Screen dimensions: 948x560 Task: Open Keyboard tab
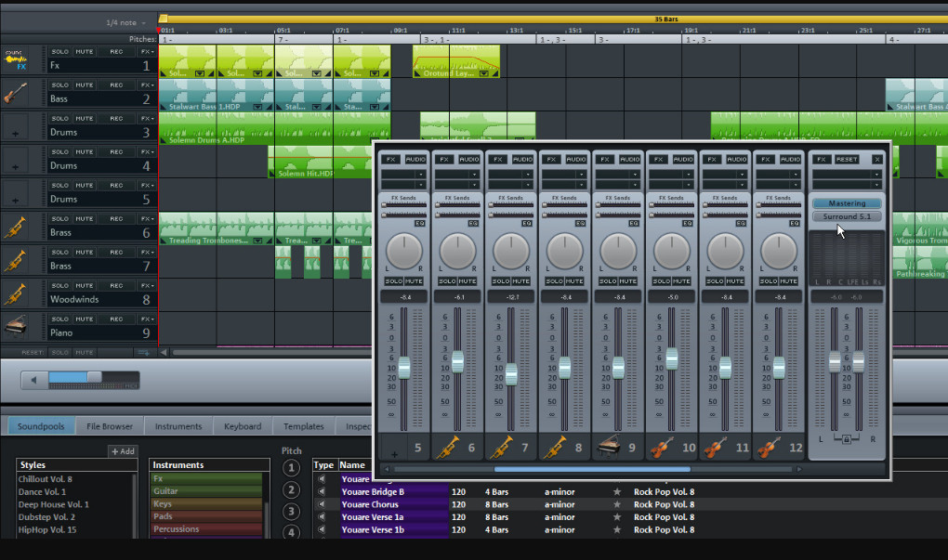[x=243, y=426]
